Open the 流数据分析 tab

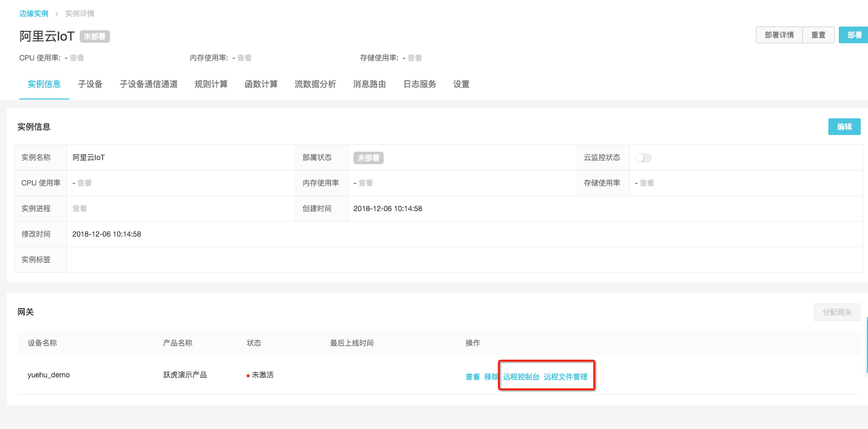315,84
